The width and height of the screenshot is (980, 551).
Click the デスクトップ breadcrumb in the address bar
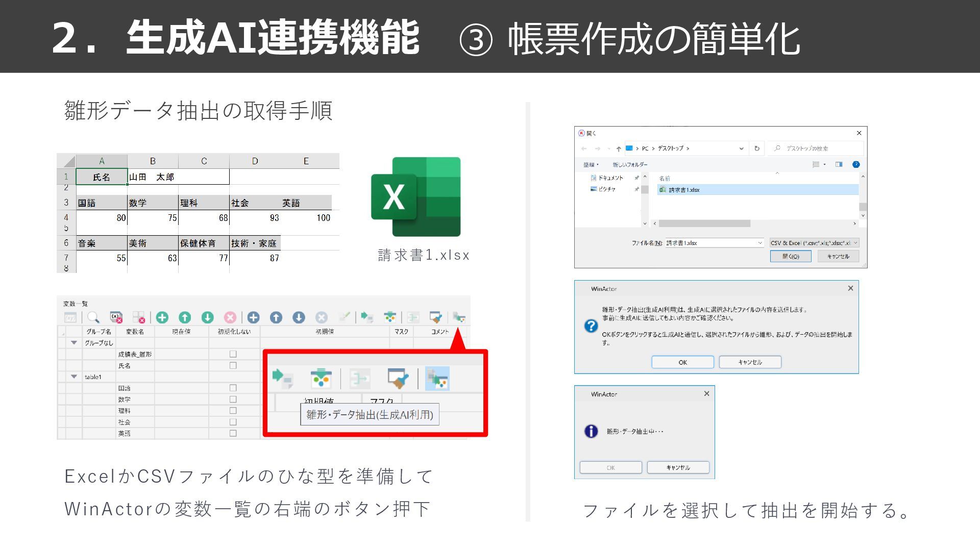670,148
